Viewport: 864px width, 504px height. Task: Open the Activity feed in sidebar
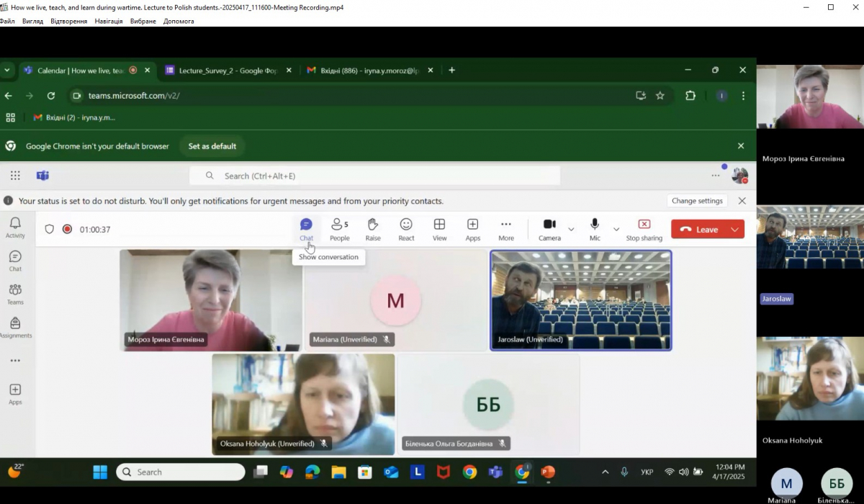[15, 228]
